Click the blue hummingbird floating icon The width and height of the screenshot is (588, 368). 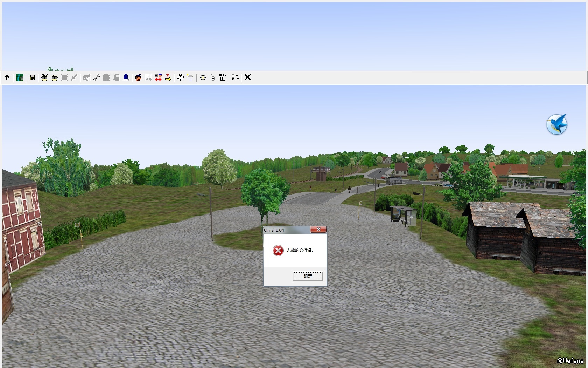click(557, 124)
